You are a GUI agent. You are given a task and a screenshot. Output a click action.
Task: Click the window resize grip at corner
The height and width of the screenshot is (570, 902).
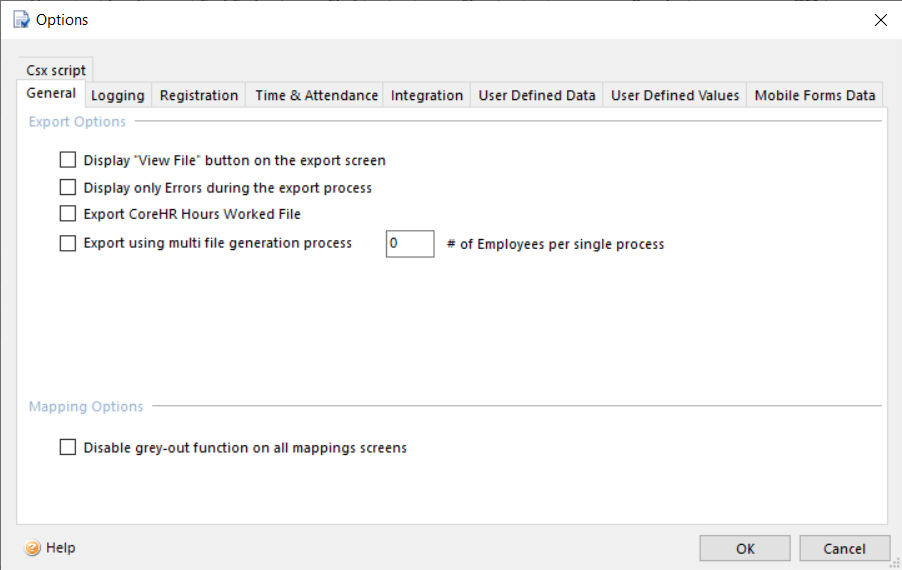tap(895, 563)
